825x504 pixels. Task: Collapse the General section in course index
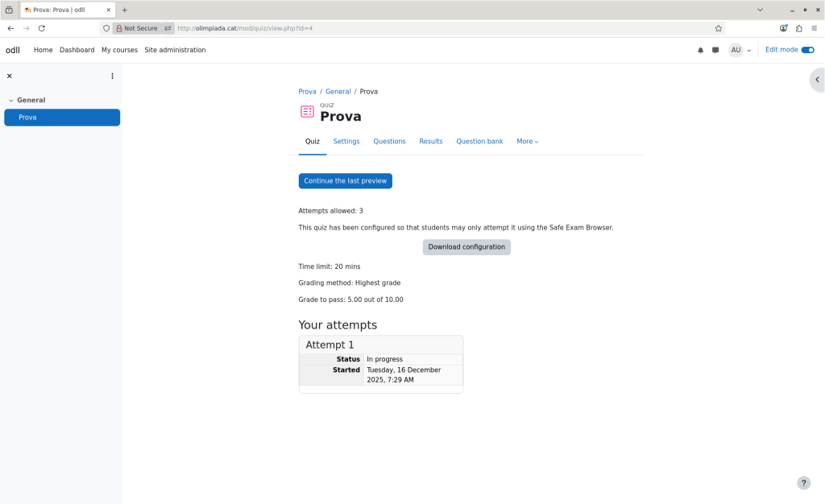(11, 101)
